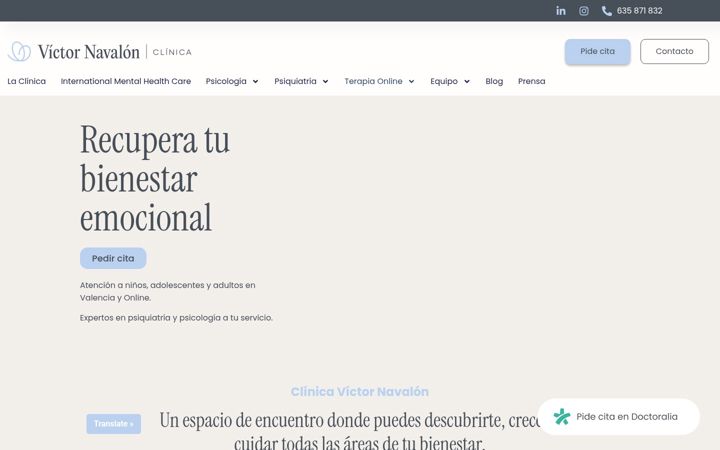Screen dimensions: 720x450
Task: Expand the Psicología dropdown arrow
Action: pyautogui.click(x=255, y=82)
